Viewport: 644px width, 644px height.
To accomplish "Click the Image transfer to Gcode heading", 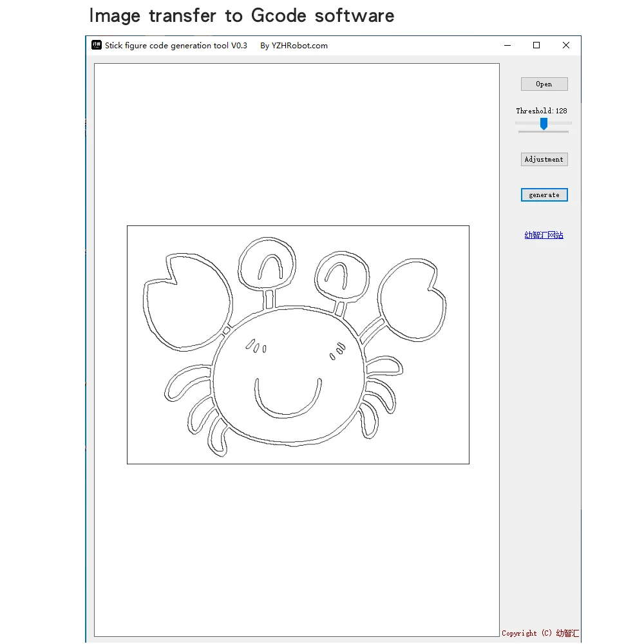I will pyautogui.click(x=241, y=15).
